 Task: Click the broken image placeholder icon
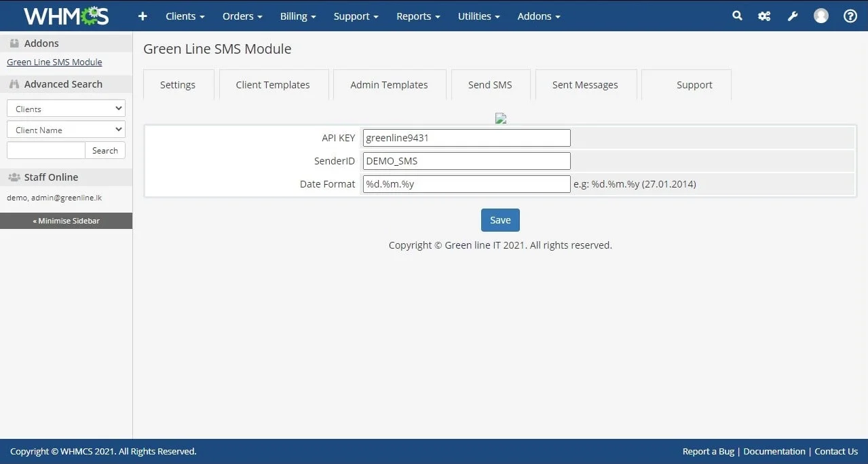501,118
